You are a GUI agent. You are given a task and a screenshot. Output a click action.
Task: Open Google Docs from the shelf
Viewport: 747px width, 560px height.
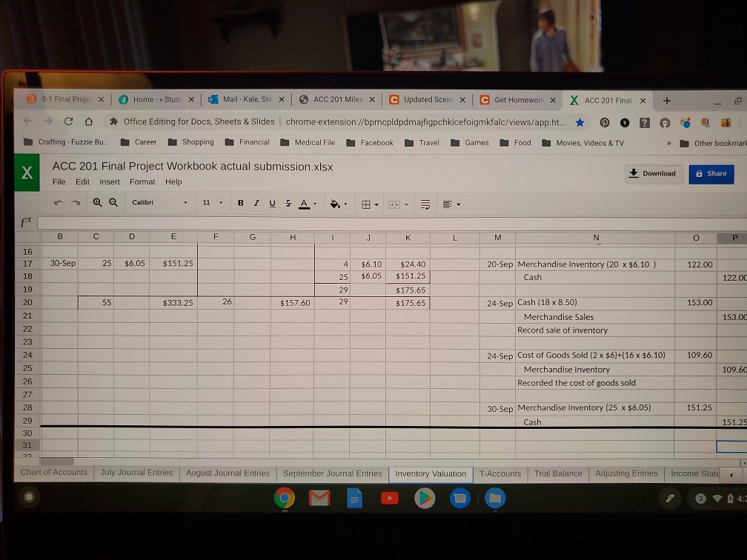354,498
